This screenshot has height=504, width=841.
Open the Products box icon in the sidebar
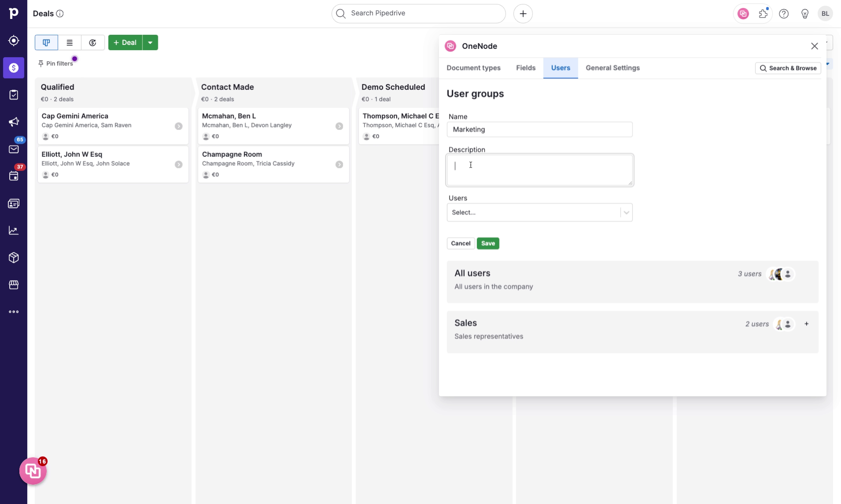pos(14,258)
